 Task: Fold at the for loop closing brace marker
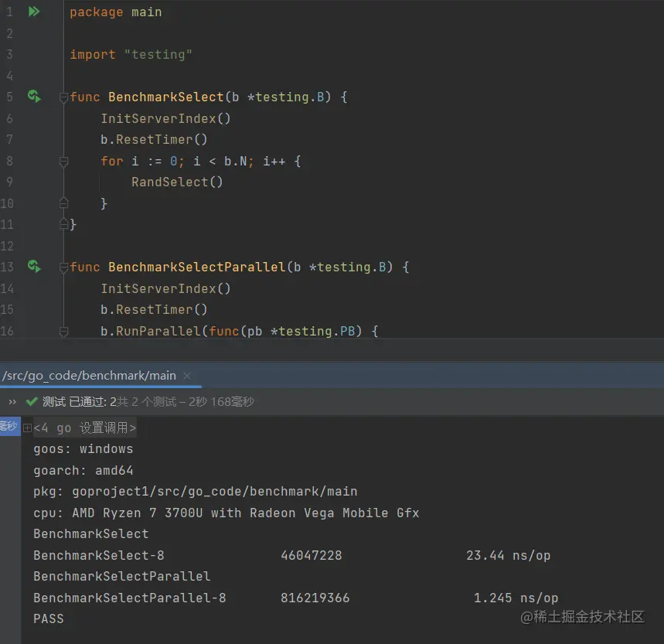(63, 203)
